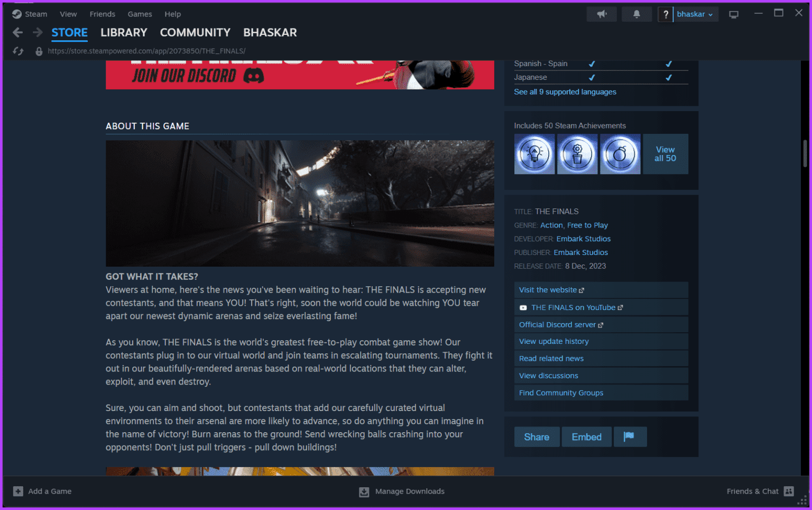Click the Japanese language row label
The image size is (812, 510).
click(530, 77)
